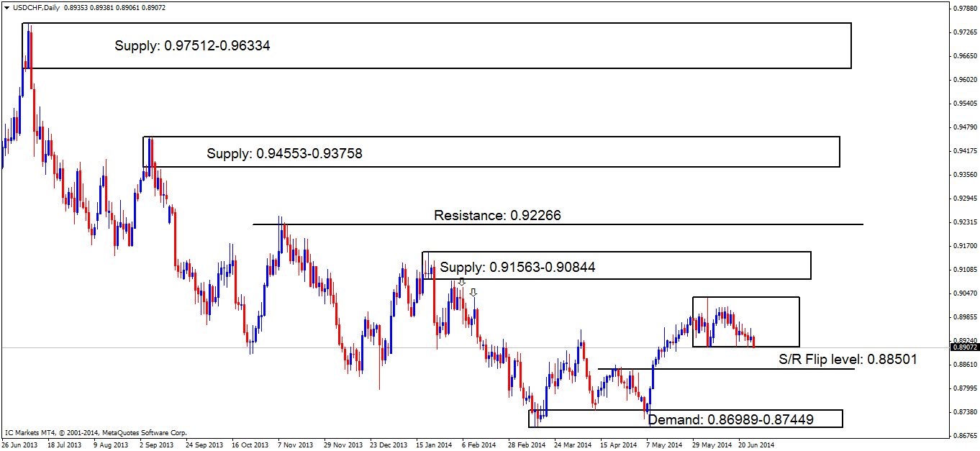980x451 pixels.
Task: Click the 20 Jun 2014 date label
Action: pos(757,445)
